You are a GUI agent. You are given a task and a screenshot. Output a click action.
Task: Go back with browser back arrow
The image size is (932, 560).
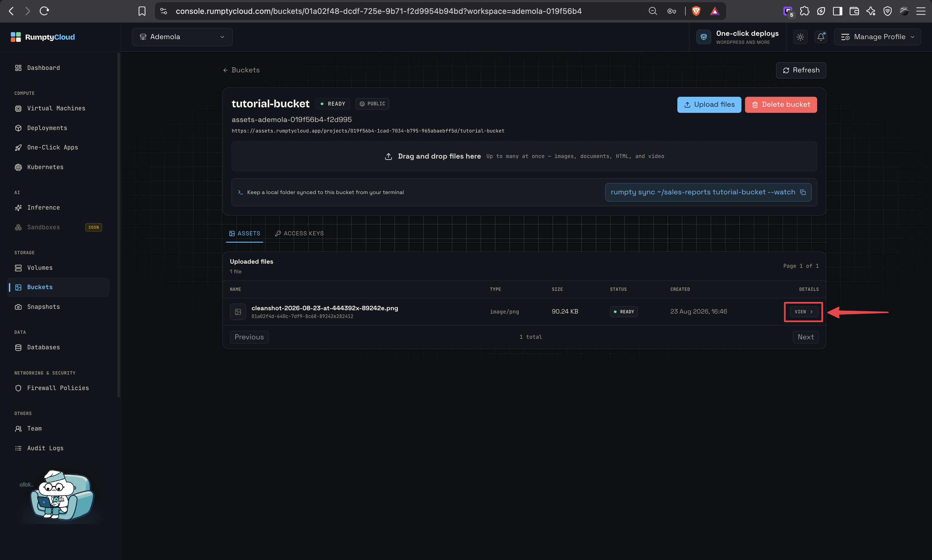tap(11, 11)
